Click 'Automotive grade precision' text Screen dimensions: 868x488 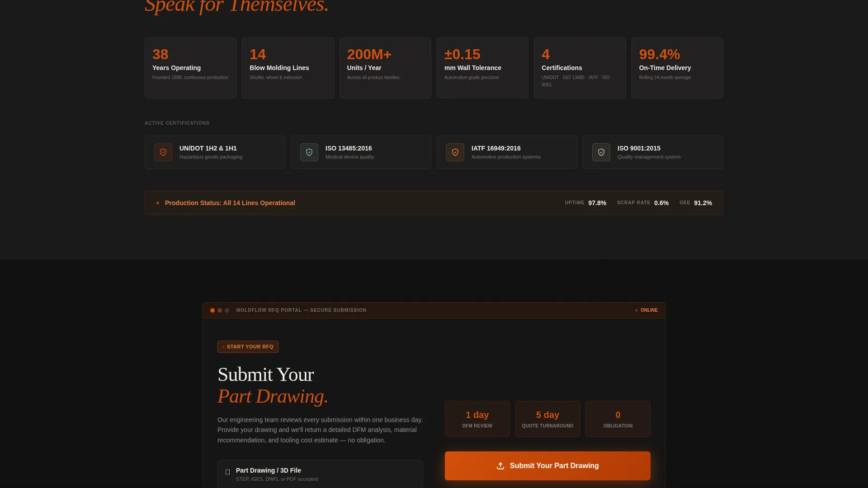(472, 77)
